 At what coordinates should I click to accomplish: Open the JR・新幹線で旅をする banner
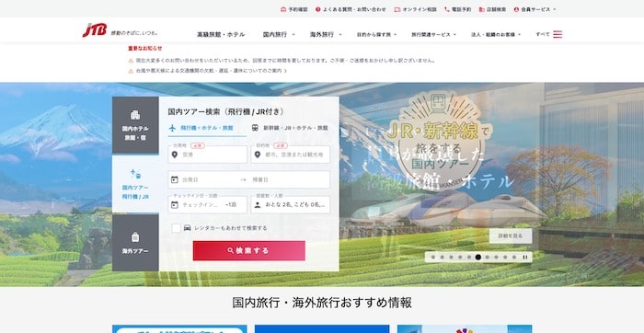(440, 140)
